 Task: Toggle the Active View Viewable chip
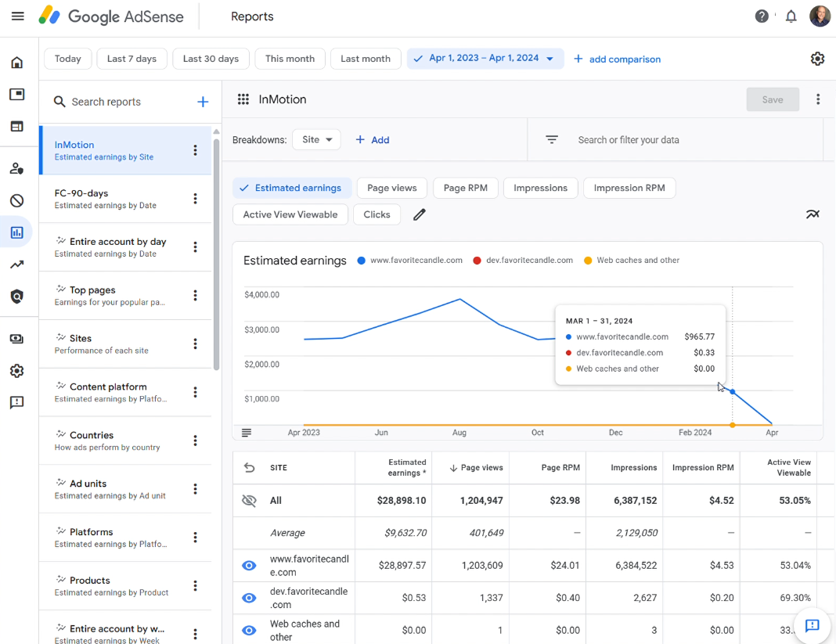pos(290,214)
